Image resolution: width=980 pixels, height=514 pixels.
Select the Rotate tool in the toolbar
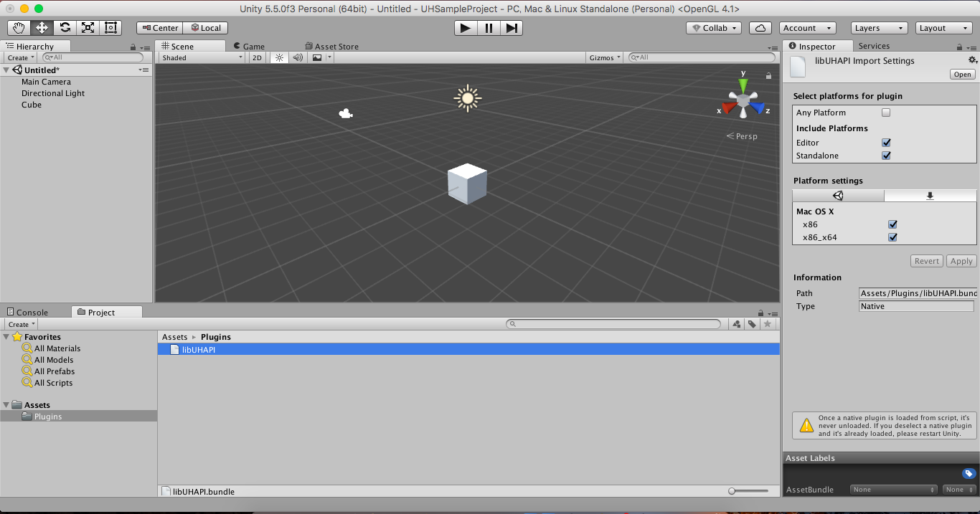[65, 28]
